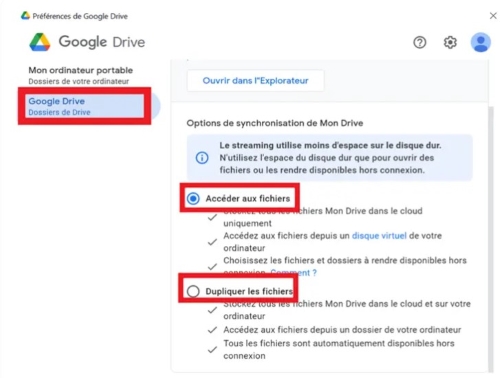The image size is (500, 378).
Task: Click the vertical scrollbar of the settings panel
Action: [x=491, y=239]
